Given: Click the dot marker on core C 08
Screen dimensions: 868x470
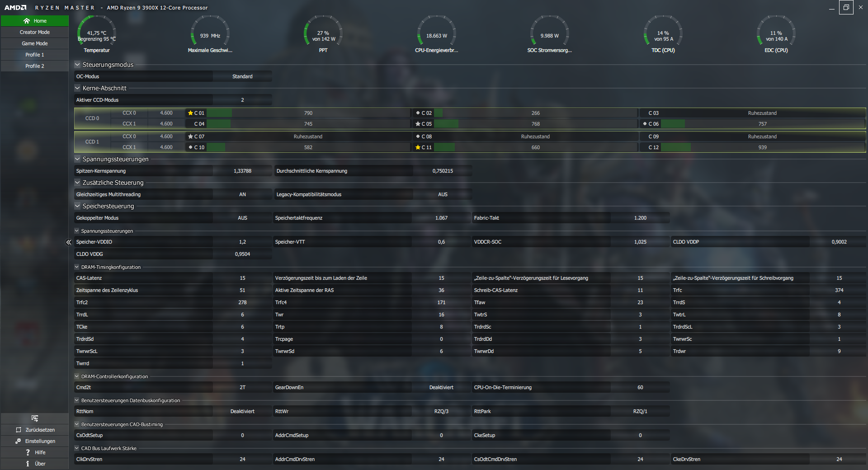Looking at the screenshot, I should coord(418,136).
